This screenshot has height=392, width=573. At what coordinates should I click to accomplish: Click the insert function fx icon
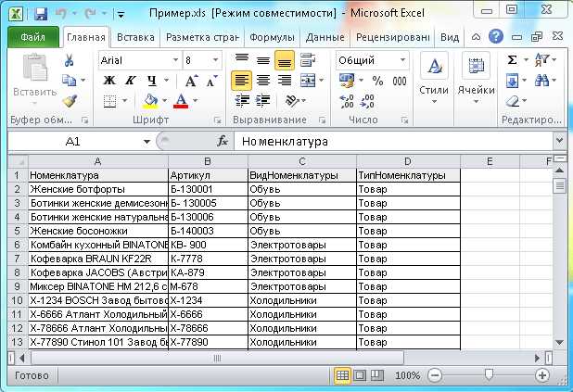point(223,142)
